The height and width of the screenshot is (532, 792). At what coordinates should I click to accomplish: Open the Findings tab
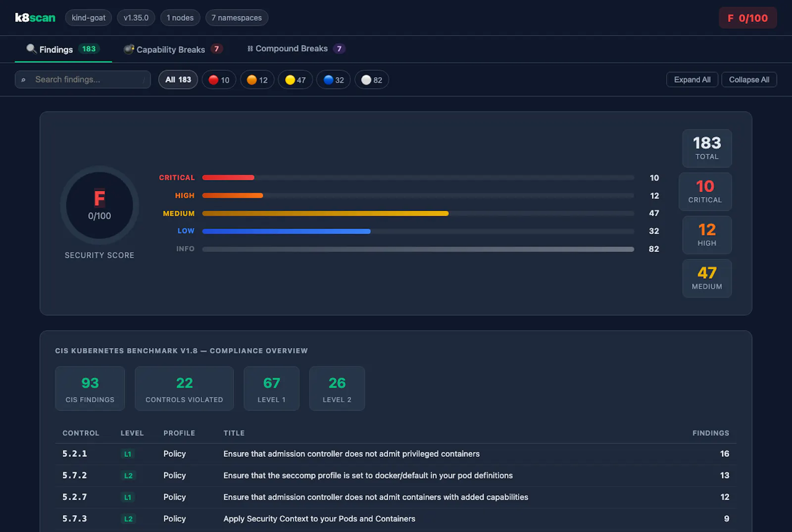(x=63, y=49)
